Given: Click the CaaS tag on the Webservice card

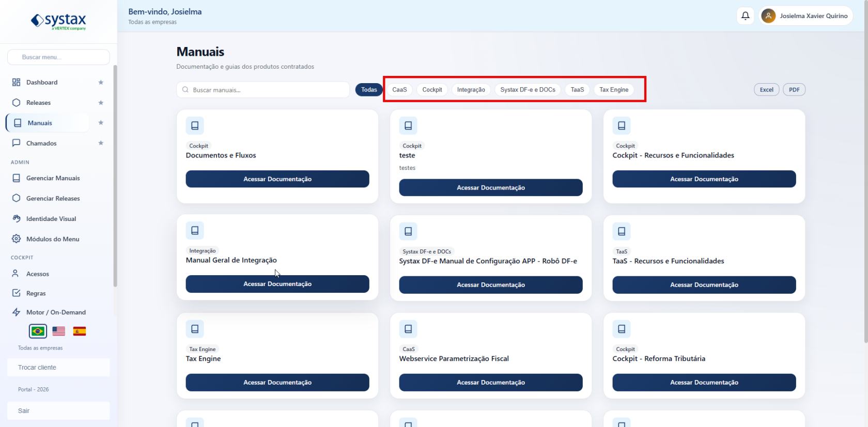Looking at the screenshot, I should 409,350.
